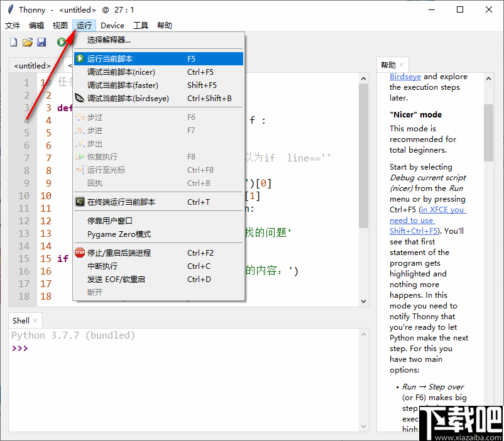The width and height of the screenshot is (504, 441).
Task: Open the 编辑 menu
Action: (x=36, y=25)
